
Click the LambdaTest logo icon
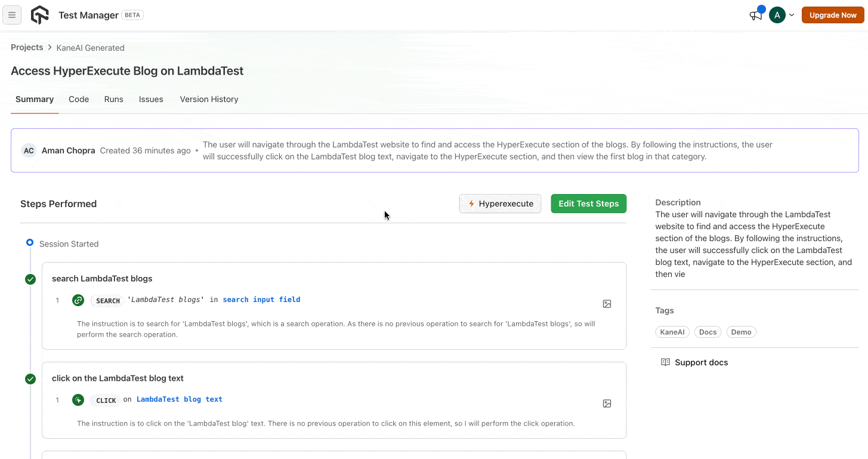point(40,15)
